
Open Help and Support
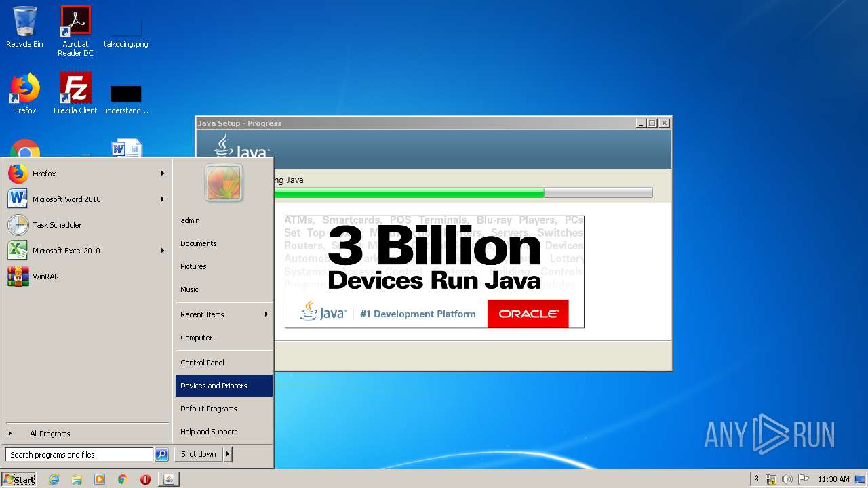pyautogui.click(x=224, y=432)
